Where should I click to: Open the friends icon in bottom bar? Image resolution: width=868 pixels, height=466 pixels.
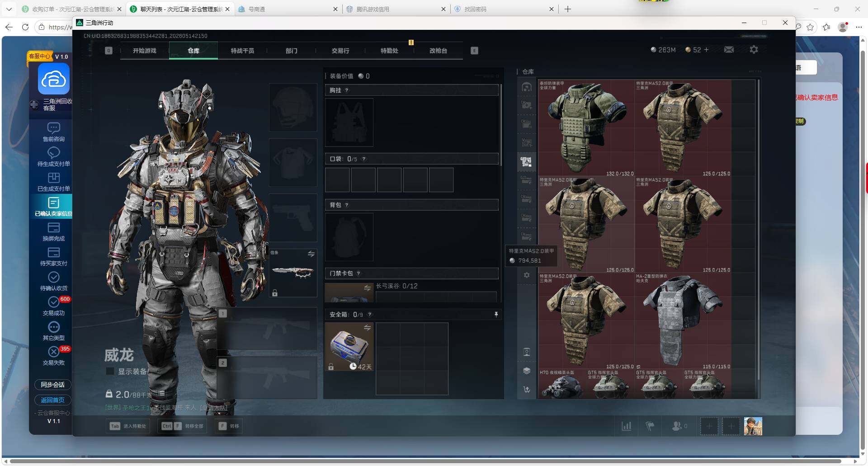(679, 426)
